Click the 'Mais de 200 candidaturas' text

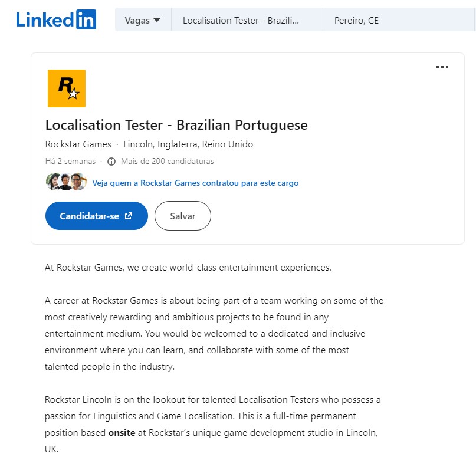(x=168, y=162)
